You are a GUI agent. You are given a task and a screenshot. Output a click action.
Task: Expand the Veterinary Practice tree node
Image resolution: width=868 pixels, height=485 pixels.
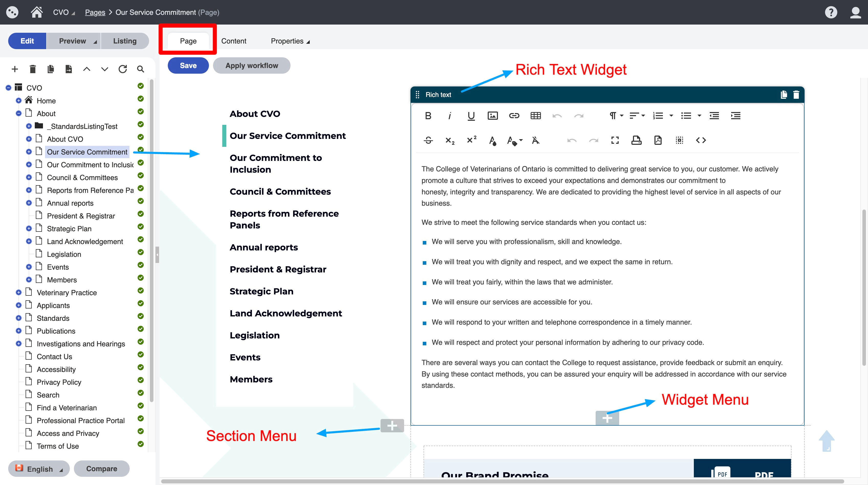[18, 293]
